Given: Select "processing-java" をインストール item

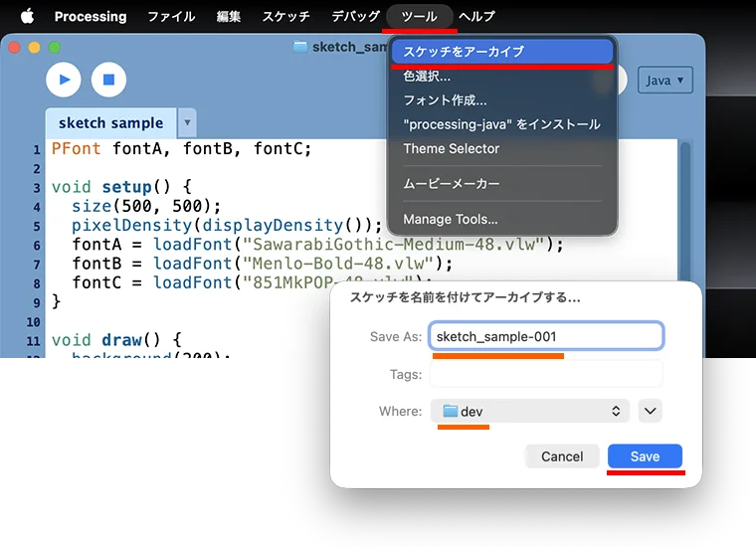Looking at the screenshot, I should [x=502, y=124].
